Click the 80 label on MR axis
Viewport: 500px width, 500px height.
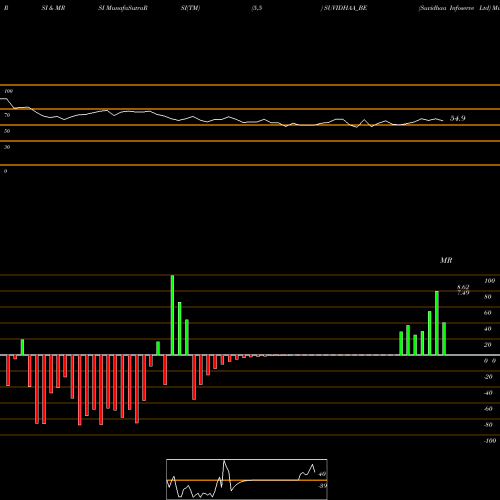pos(488,297)
